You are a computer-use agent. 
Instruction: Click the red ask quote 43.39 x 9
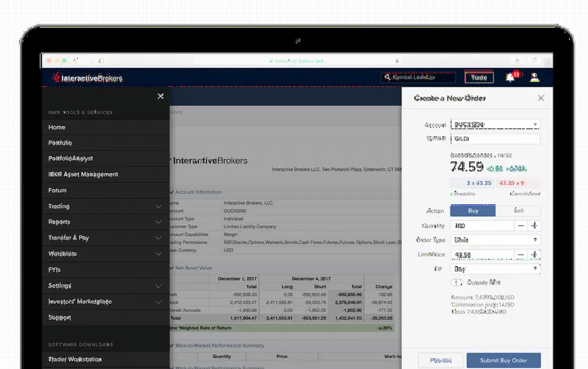click(x=518, y=183)
